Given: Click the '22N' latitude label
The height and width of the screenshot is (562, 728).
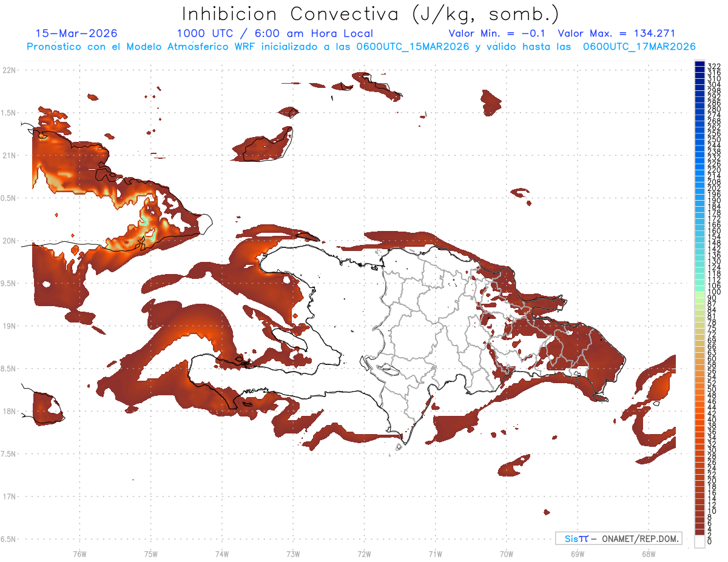Looking at the screenshot, I should coord(10,70).
